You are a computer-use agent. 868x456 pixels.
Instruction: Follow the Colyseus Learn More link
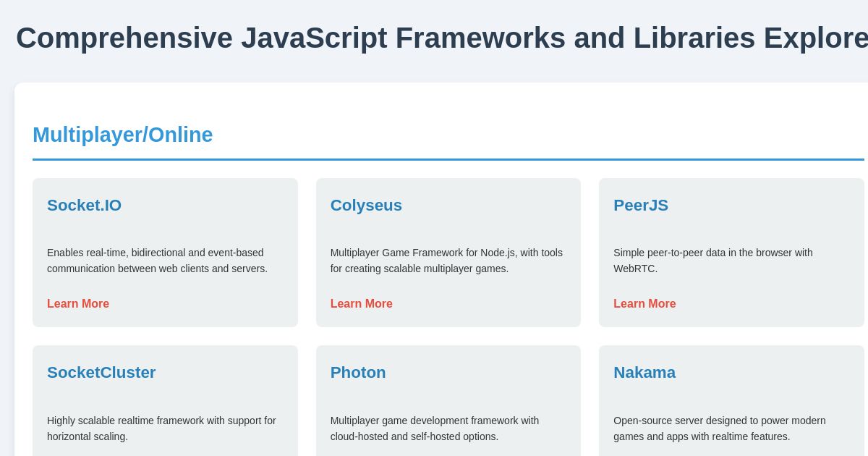362,304
